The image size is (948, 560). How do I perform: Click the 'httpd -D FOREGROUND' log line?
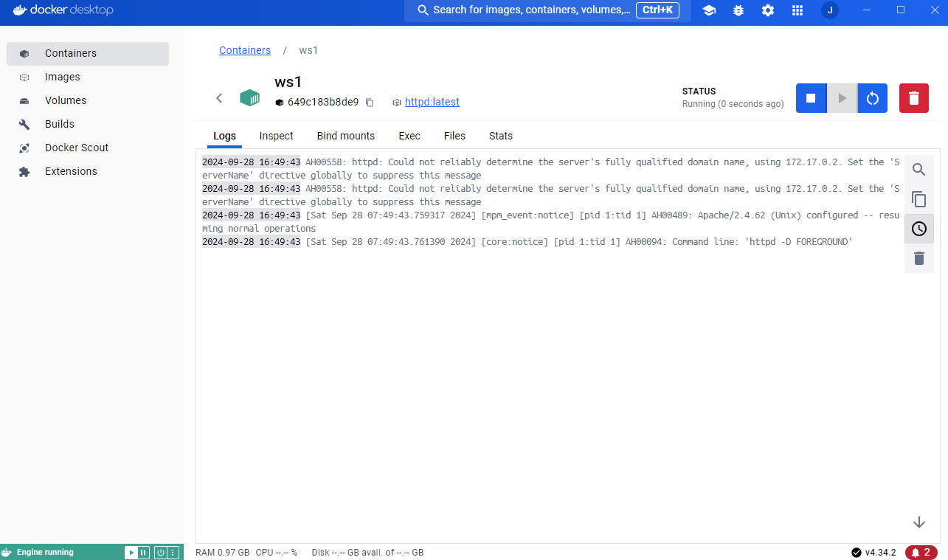pos(527,242)
